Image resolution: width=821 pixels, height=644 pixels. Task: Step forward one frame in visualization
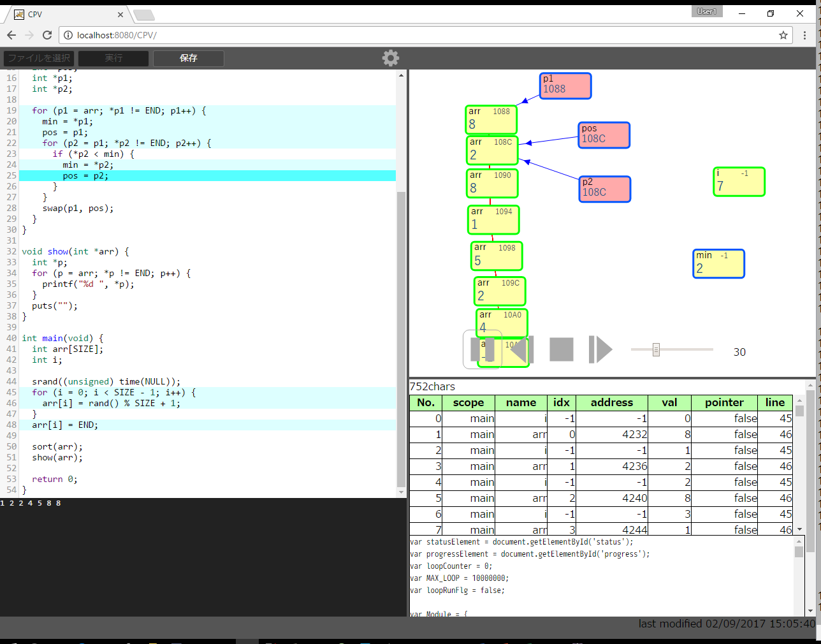pos(600,349)
